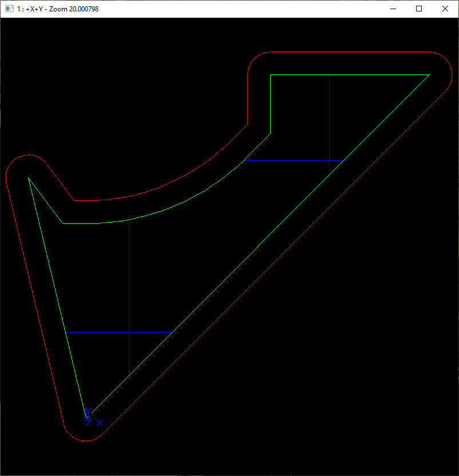Viewport: 459px width, 476px height.
Task: Click the short green vertical edge near top
Action: point(270,103)
